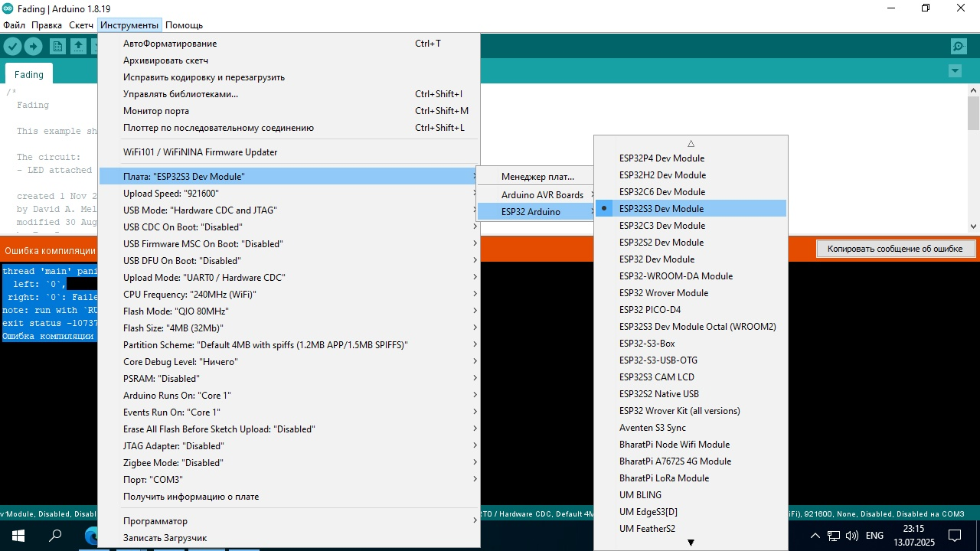Open WiFi101 / WiFiNINA Firmware Updater
Image resolution: width=980 pixels, height=551 pixels.
pos(289,152)
